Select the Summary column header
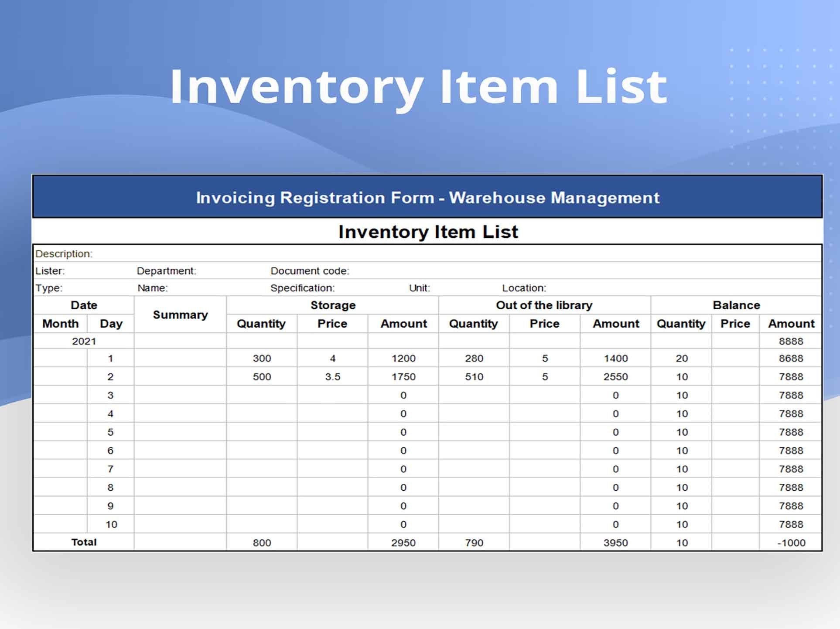This screenshot has width=840, height=629. point(180,314)
